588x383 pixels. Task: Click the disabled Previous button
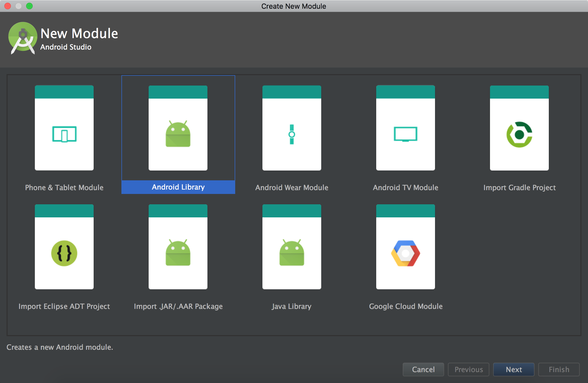[x=468, y=369]
